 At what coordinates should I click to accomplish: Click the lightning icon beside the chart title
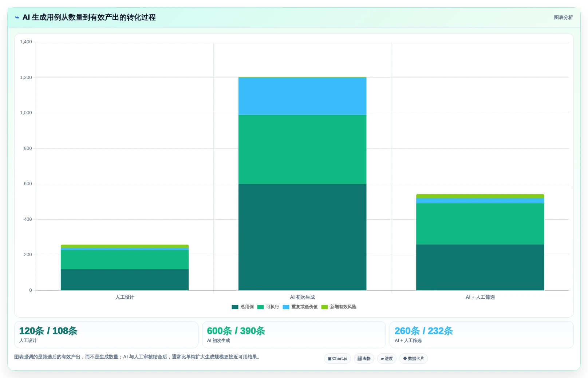point(17,17)
